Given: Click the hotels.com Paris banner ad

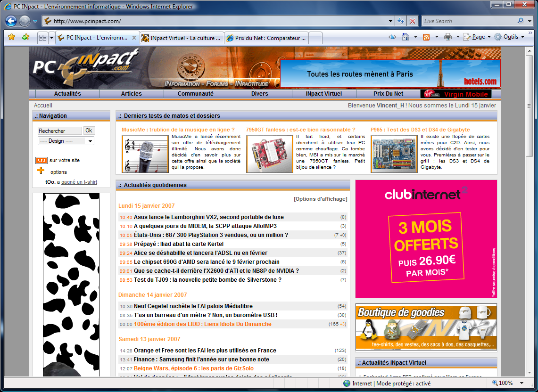Looking at the screenshot, I should pos(390,74).
